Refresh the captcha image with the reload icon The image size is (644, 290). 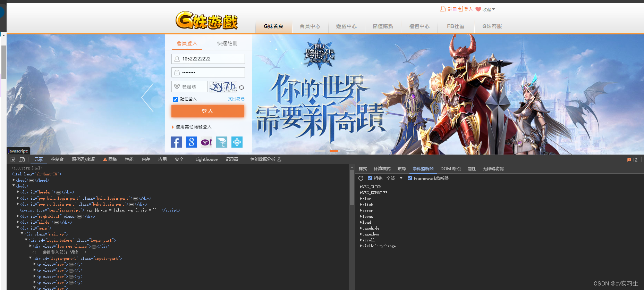(x=241, y=88)
